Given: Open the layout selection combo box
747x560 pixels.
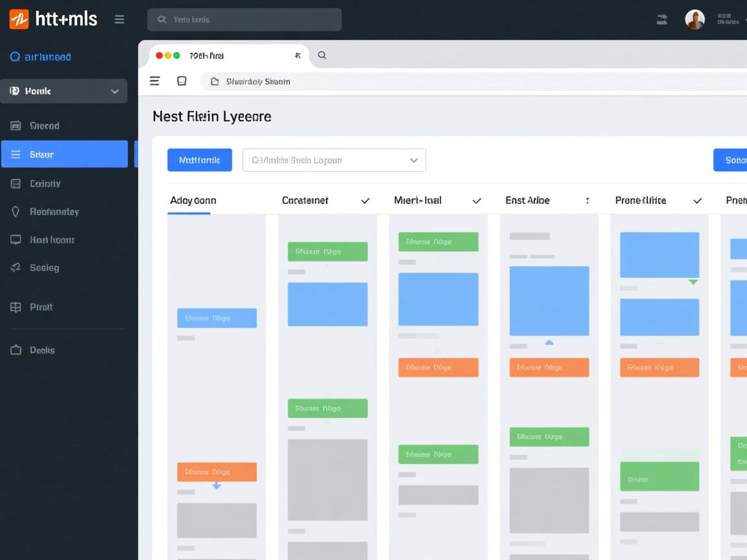Looking at the screenshot, I should 334,160.
